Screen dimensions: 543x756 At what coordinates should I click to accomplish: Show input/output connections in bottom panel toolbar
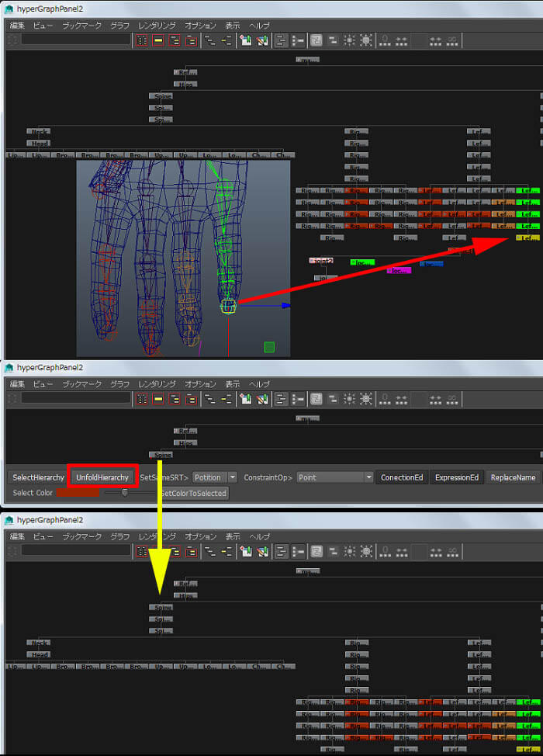[227, 552]
